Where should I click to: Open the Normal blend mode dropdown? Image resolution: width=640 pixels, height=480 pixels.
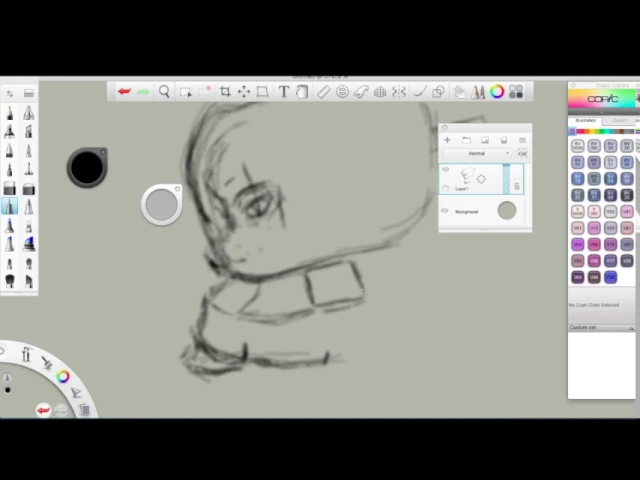click(477, 153)
